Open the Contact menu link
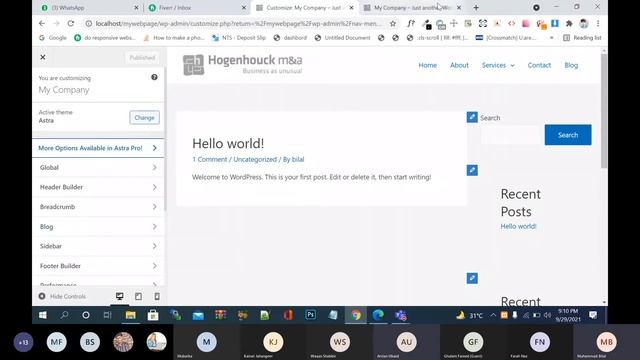The image size is (640, 360). click(x=539, y=65)
